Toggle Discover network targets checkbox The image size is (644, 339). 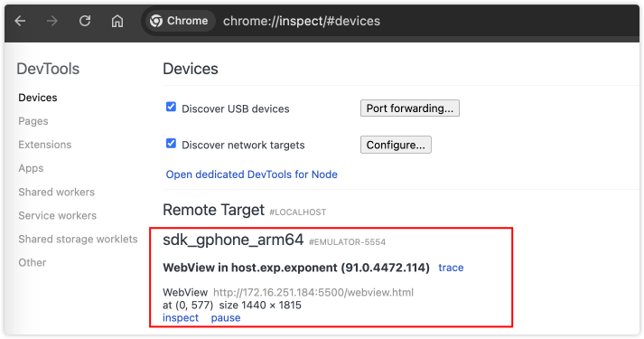[x=171, y=144]
